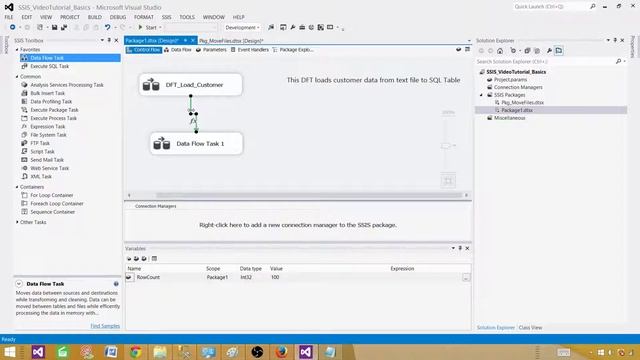Click the Data Flow Task help icon
640x360 pixels.
coord(116,284)
